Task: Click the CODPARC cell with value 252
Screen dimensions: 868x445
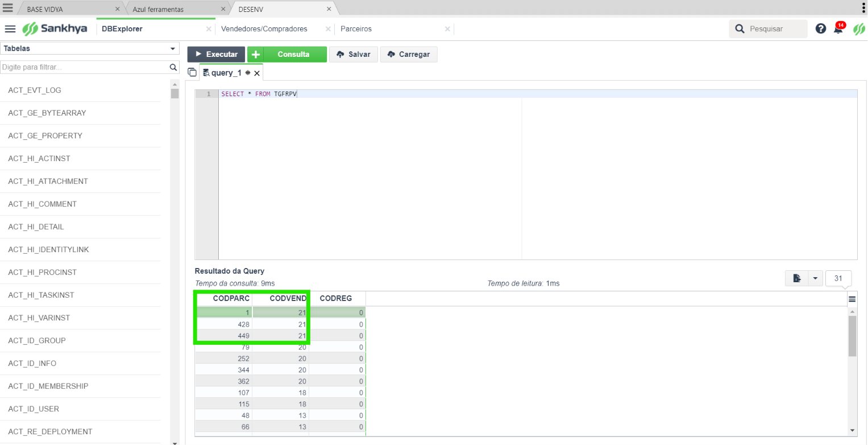Action: 224,359
